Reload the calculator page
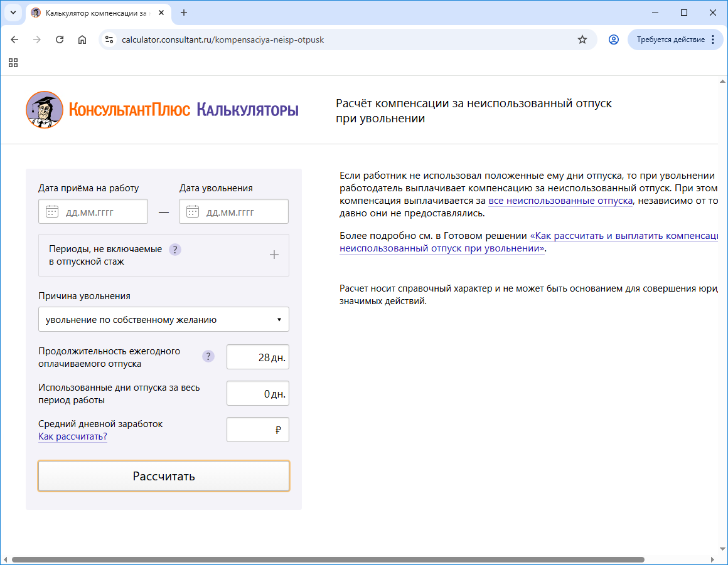 point(60,40)
